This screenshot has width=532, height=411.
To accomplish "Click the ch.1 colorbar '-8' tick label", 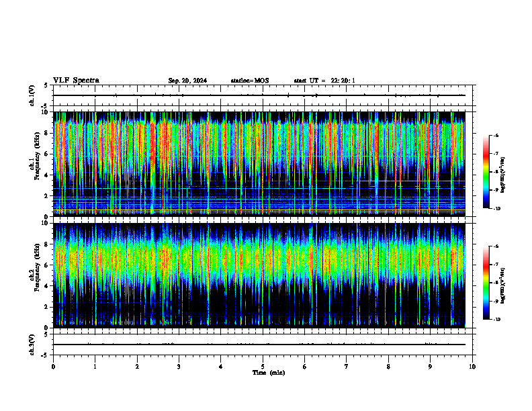I will coord(496,172).
